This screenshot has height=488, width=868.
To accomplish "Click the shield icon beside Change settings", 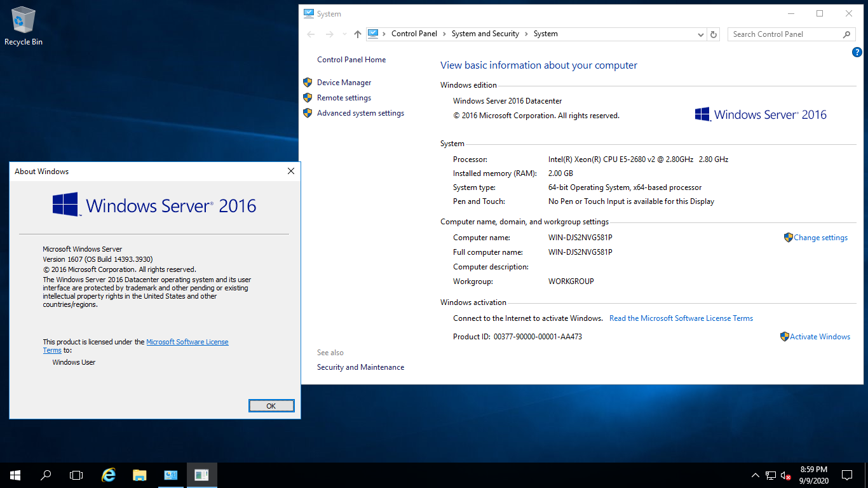I will (x=789, y=237).
